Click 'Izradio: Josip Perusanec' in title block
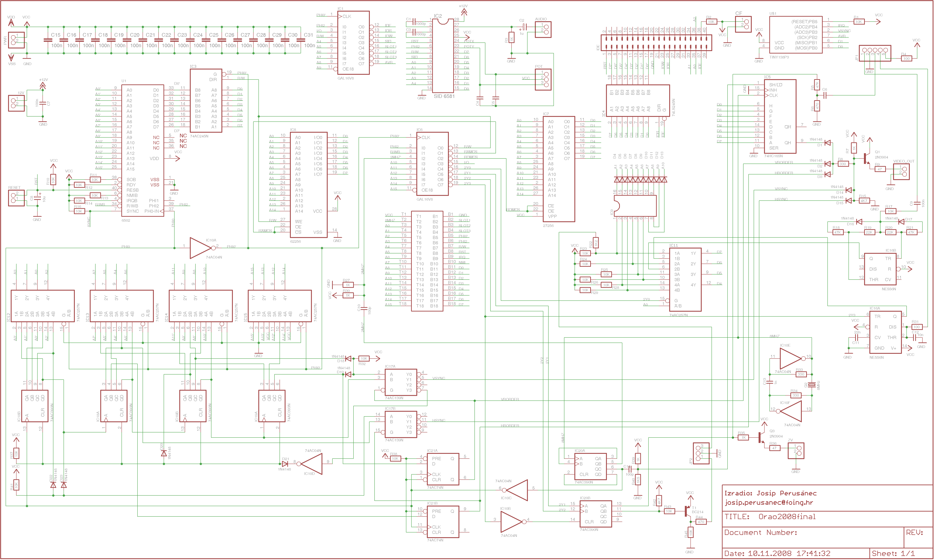The width and height of the screenshot is (937, 560). pyautogui.click(x=770, y=493)
